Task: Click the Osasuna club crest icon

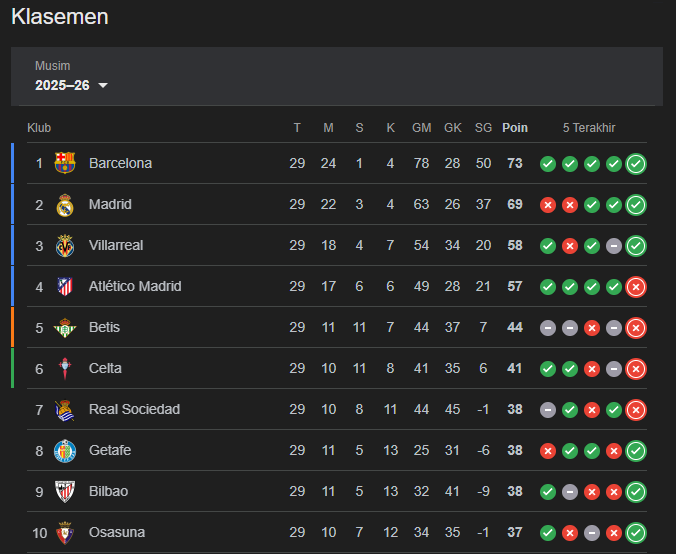Action: [65, 532]
